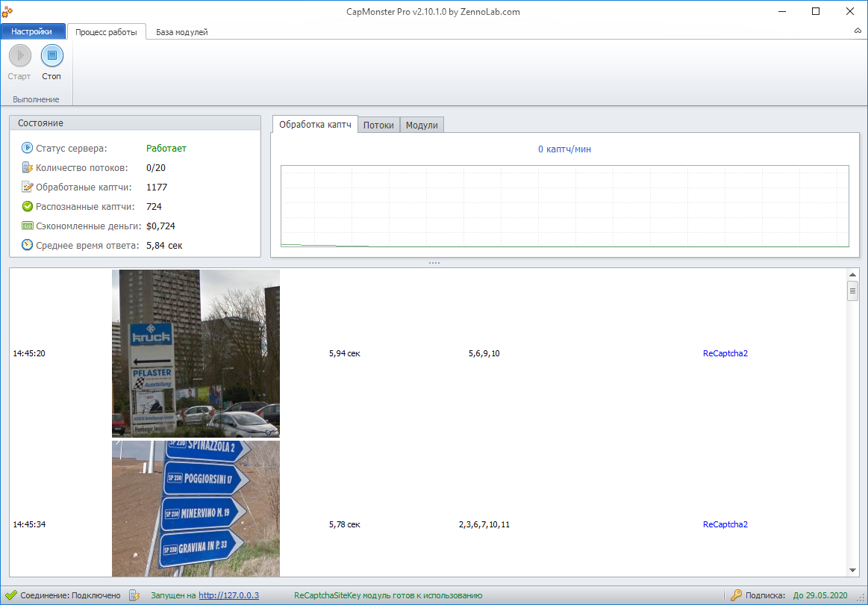Collapse the ribbon with the chevron arrow

pyautogui.click(x=858, y=31)
